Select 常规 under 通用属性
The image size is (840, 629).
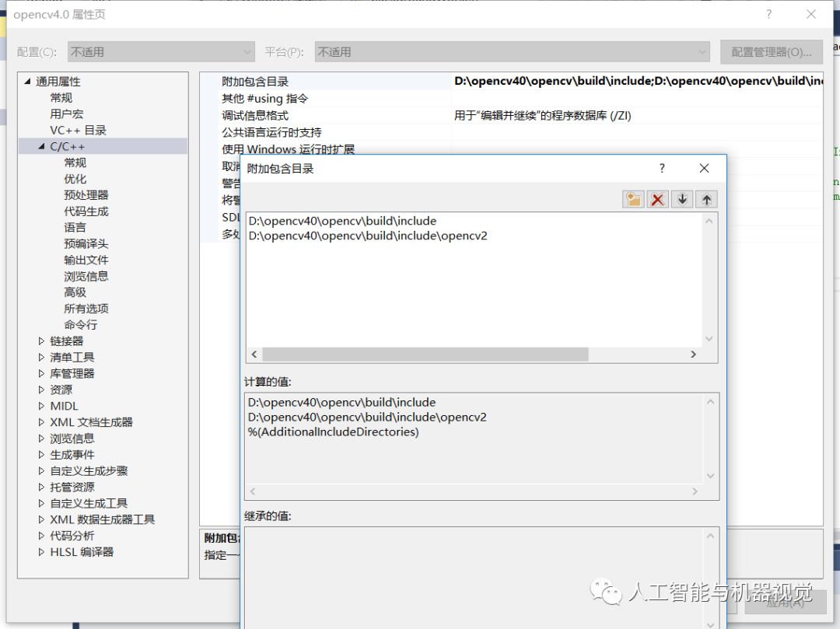[x=61, y=98]
